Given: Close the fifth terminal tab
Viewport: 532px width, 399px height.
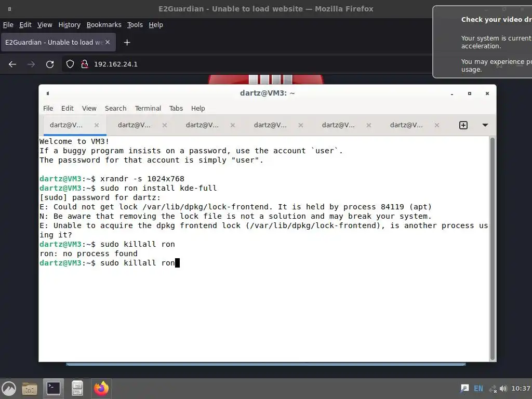Looking at the screenshot, I should (369, 125).
